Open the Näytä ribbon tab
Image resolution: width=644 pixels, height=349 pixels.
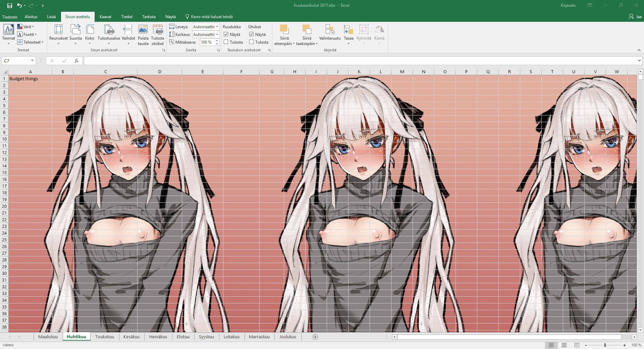(x=170, y=17)
